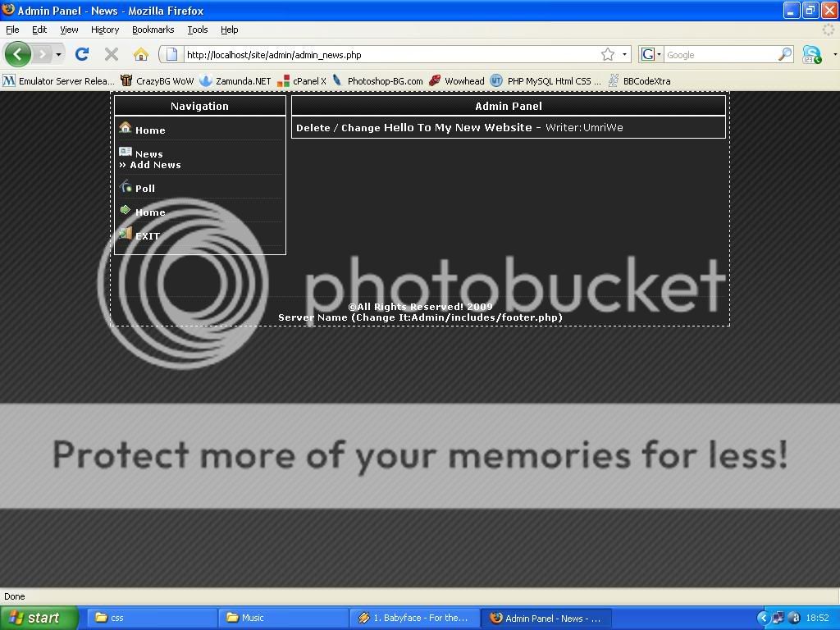Click the Stop loading X icon
840x630 pixels.
[112, 54]
